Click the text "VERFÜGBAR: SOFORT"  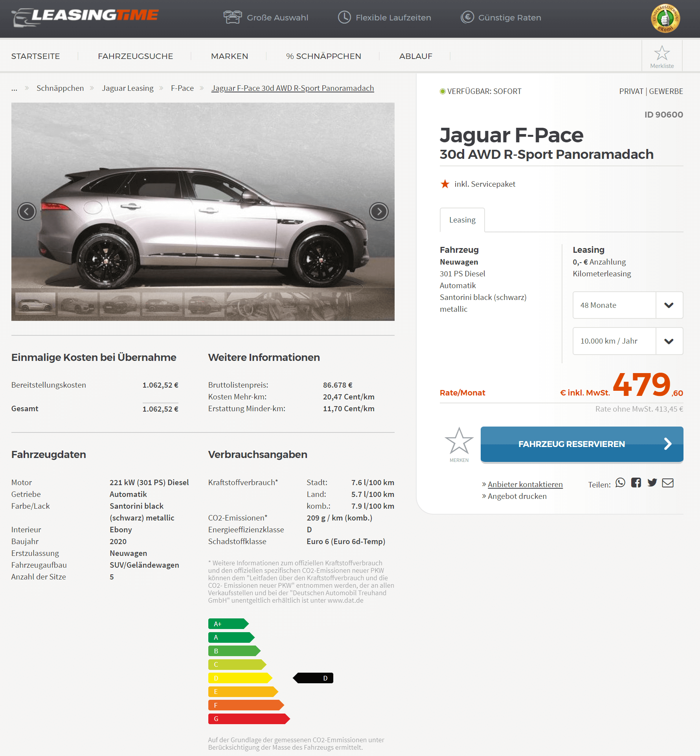tap(484, 91)
